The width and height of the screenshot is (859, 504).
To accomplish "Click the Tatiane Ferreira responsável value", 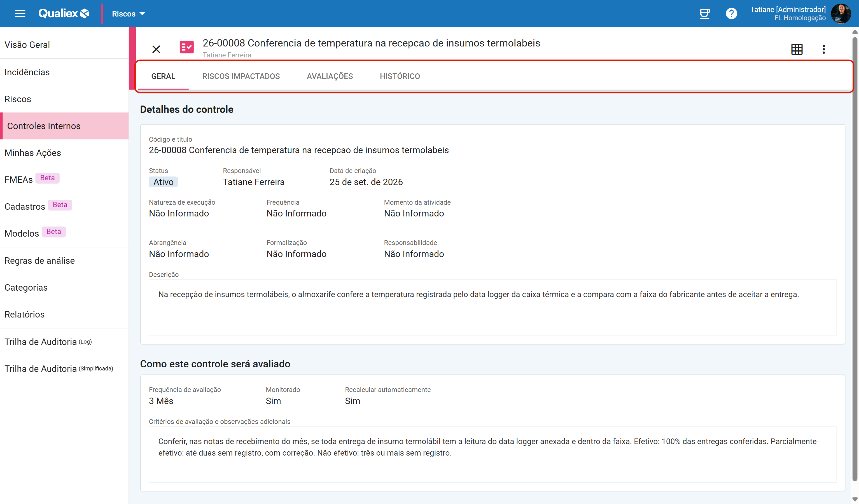I will pos(254,182).
